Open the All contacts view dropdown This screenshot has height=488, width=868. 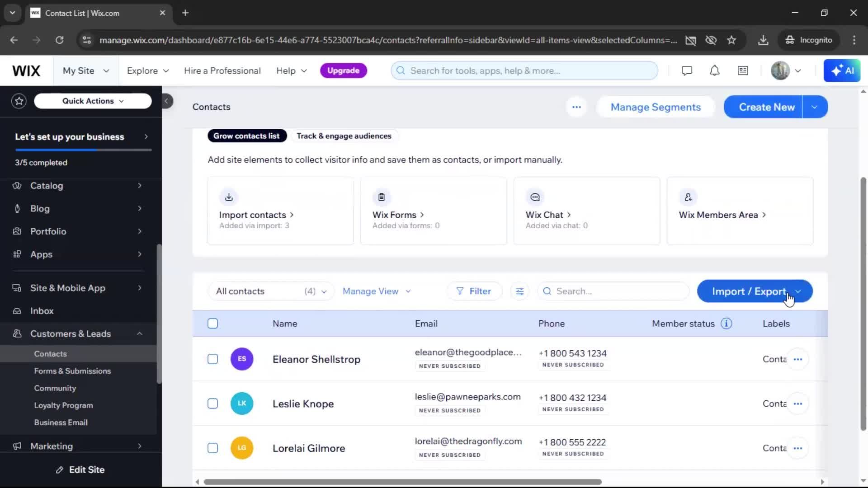pos(271,291)
